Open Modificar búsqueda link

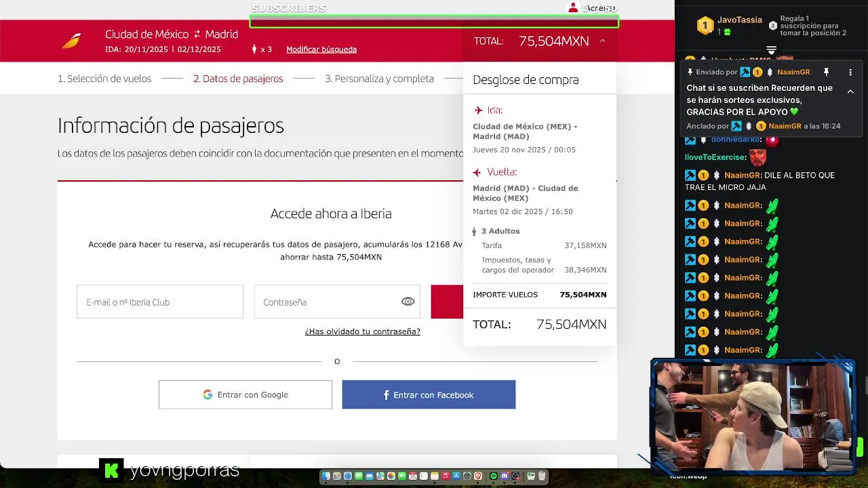(x=321, y=49)
